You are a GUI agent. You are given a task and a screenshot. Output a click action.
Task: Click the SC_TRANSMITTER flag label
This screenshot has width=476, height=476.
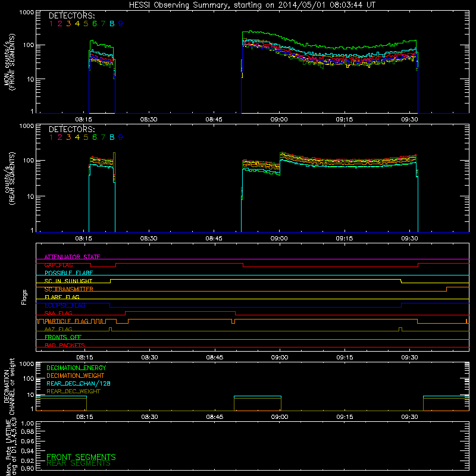(x=68, y=289)
